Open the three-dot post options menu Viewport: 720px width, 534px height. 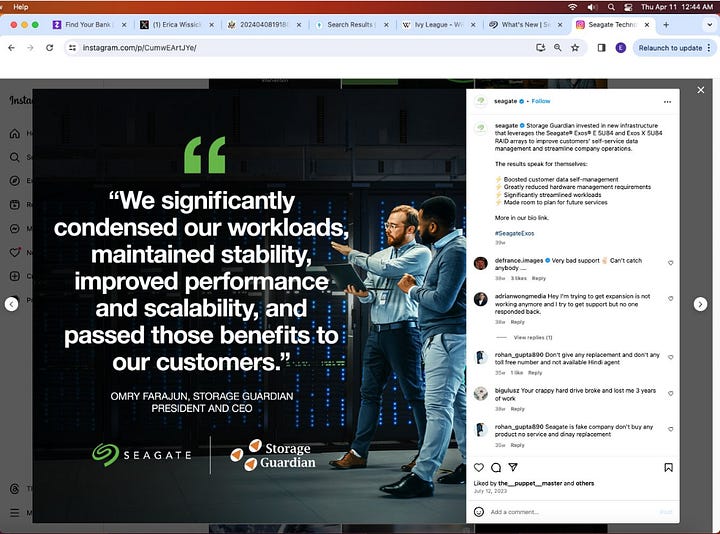pos(667,101)
